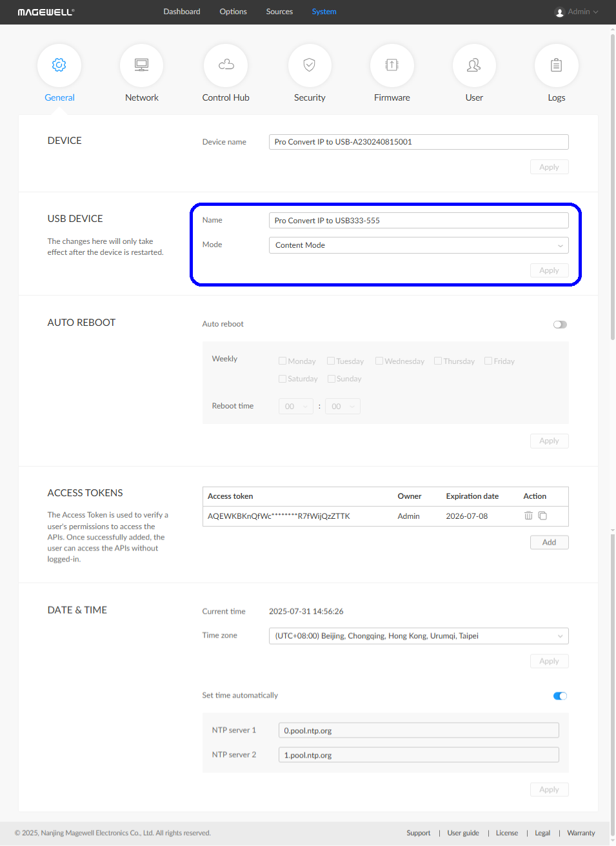The image size is (616, 846).
Task: Toggle the Auto reboot switch
Action: pyautogui.click(x=560, y=325)
